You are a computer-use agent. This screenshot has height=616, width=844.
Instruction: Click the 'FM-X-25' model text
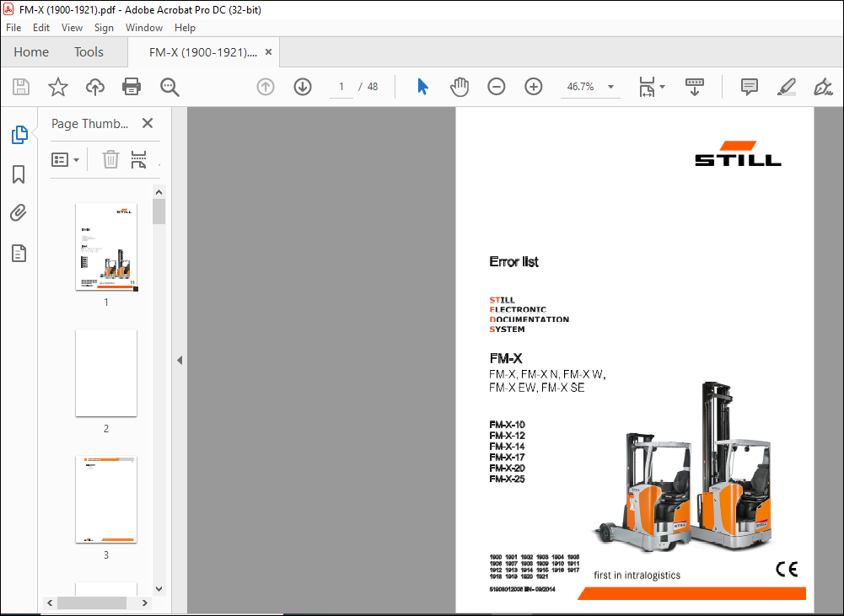507,479
